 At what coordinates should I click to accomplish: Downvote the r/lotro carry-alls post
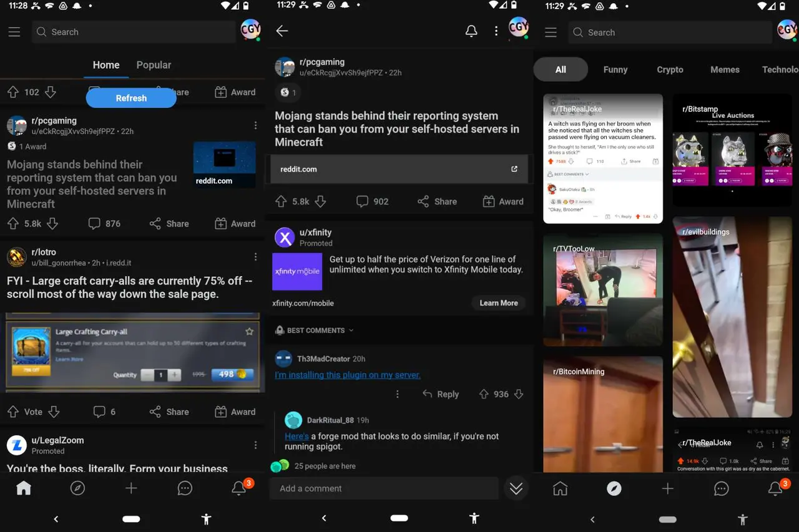pyautogui.click(x=54, y=412)
